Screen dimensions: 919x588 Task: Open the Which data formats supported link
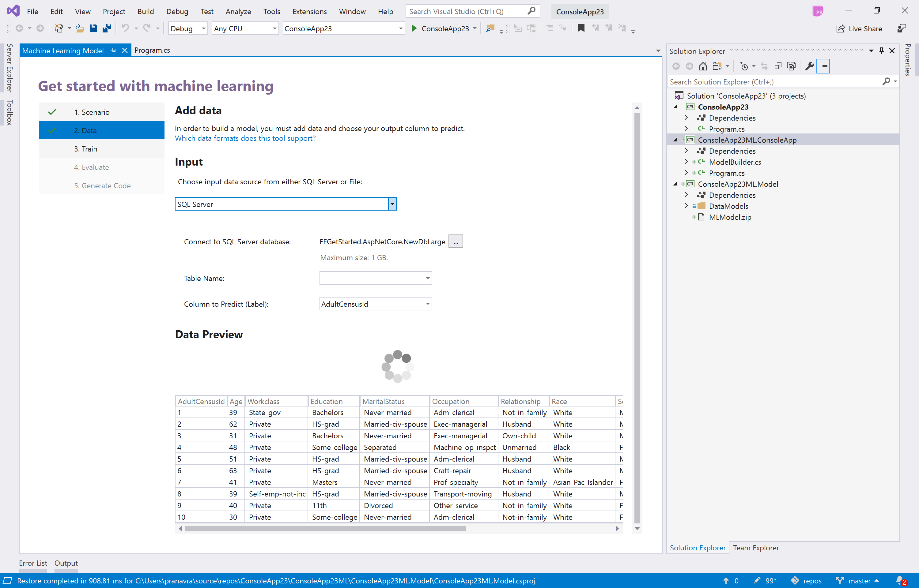coord(245,138)
